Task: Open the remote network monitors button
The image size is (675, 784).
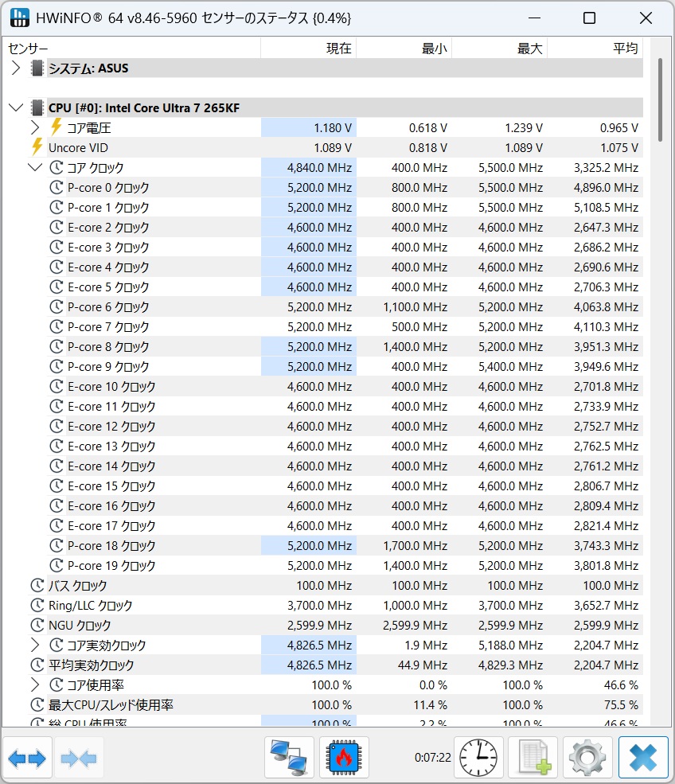Action: pyautogui.click(x=289, y=759)
